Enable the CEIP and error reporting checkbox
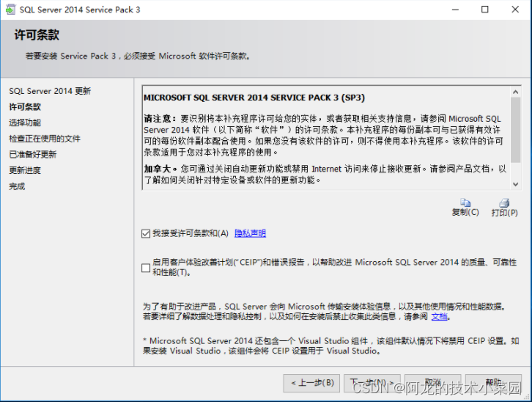532x402 pixels. [x=146, y=268]
